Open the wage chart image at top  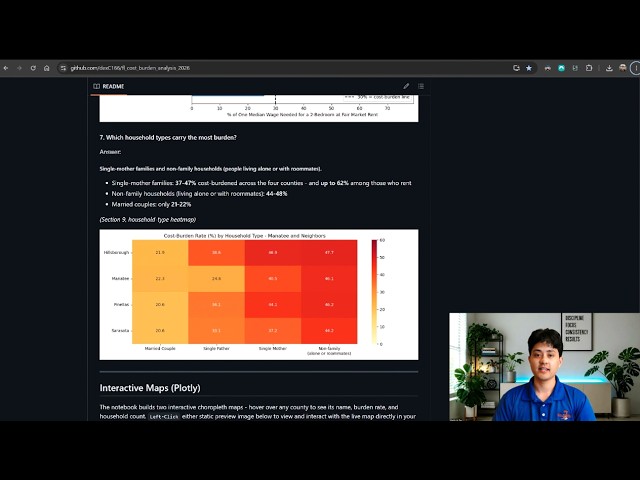pos(259,108)
